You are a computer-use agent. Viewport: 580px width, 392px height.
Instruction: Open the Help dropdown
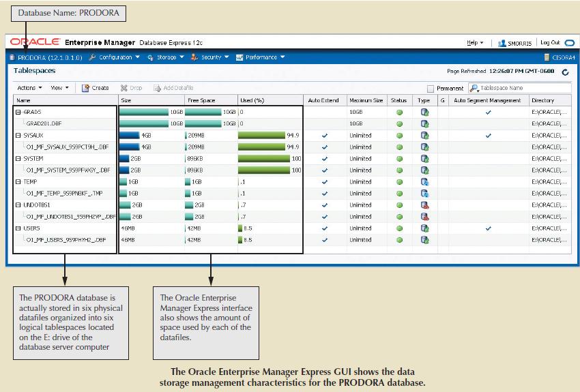pyautogui.click(x=475, y=43)
